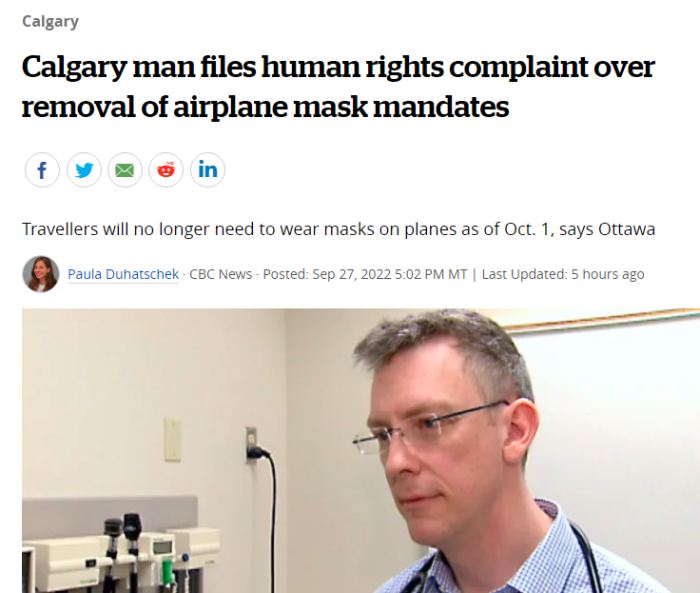Share article on LinkedIn
700x593 pixels.
click(208, 170)
